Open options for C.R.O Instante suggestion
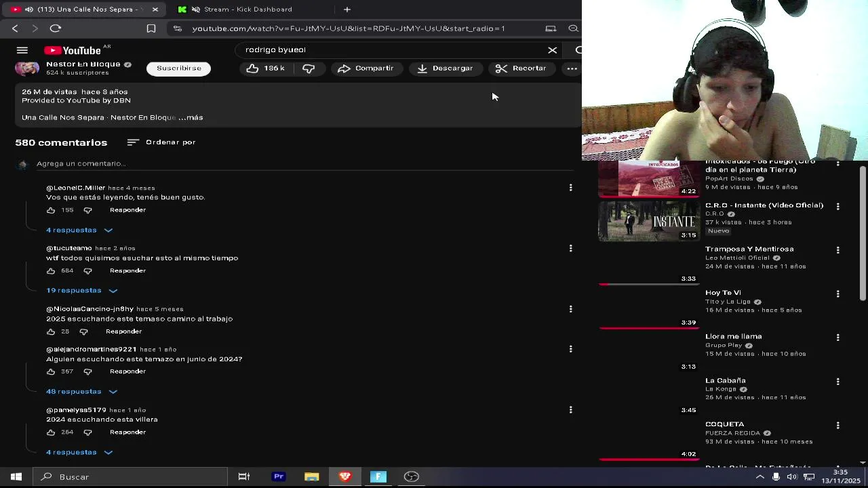Image resolution: width=868 pixels, height=488 pixels. pos(837,206)
